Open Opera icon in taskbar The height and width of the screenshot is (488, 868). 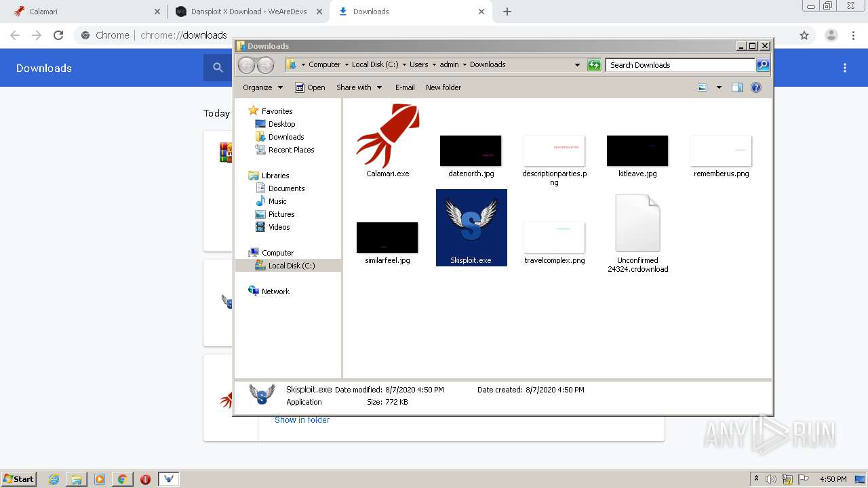145,479
